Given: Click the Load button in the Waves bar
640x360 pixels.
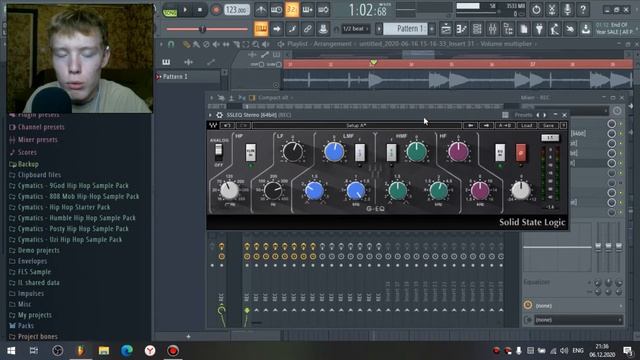Looking at the screenshot, I should (x=527, y=125).
